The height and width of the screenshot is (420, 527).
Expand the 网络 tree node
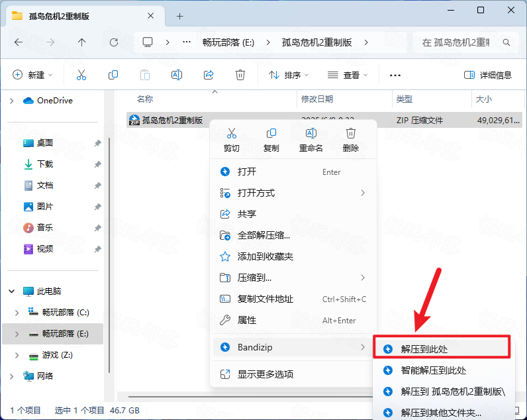(12, 376)
